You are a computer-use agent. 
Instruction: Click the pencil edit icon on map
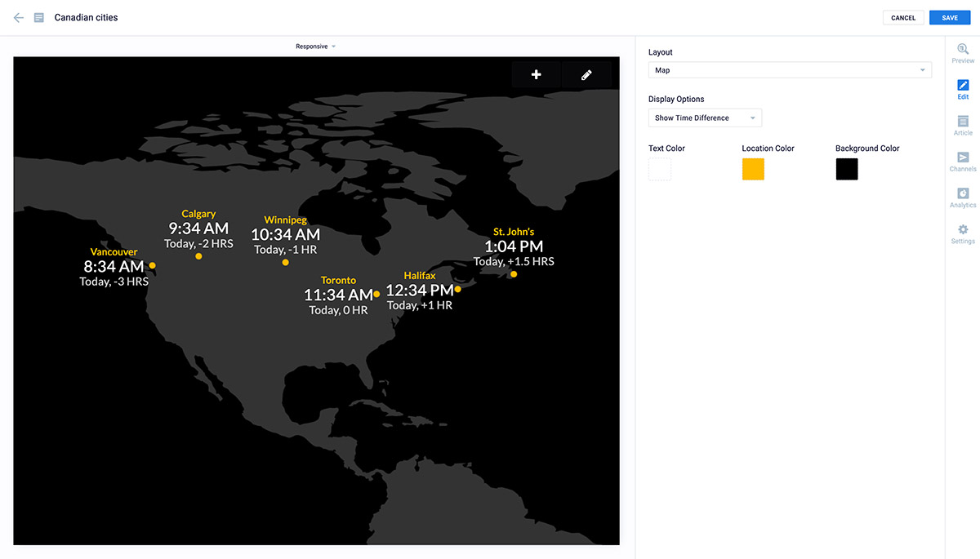click(x=586, y=74)
